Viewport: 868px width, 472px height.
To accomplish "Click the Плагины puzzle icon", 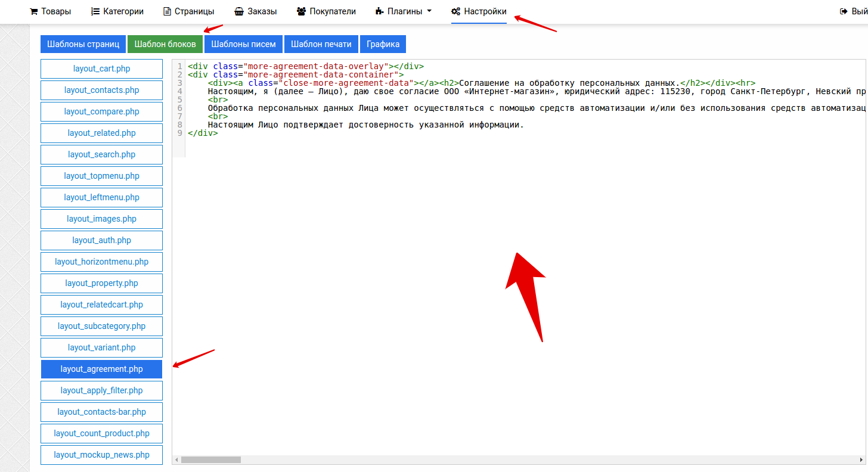I will click(380, 11).
